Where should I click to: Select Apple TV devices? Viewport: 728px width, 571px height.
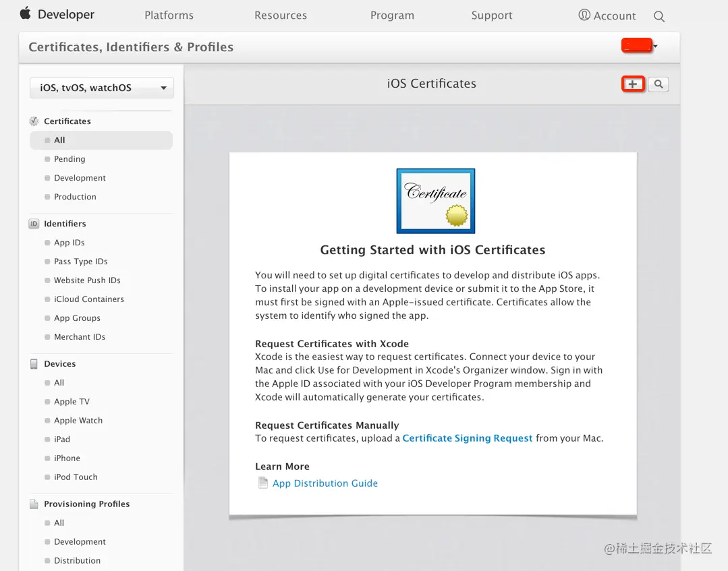72,402
